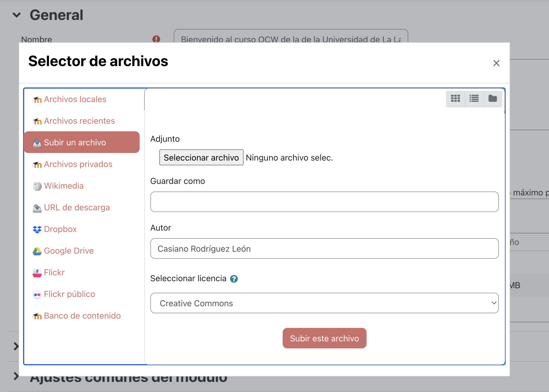549x392 pixels.
Task: Switch to detailed list view
Action: pyautogui.click(x=474, y=99)
